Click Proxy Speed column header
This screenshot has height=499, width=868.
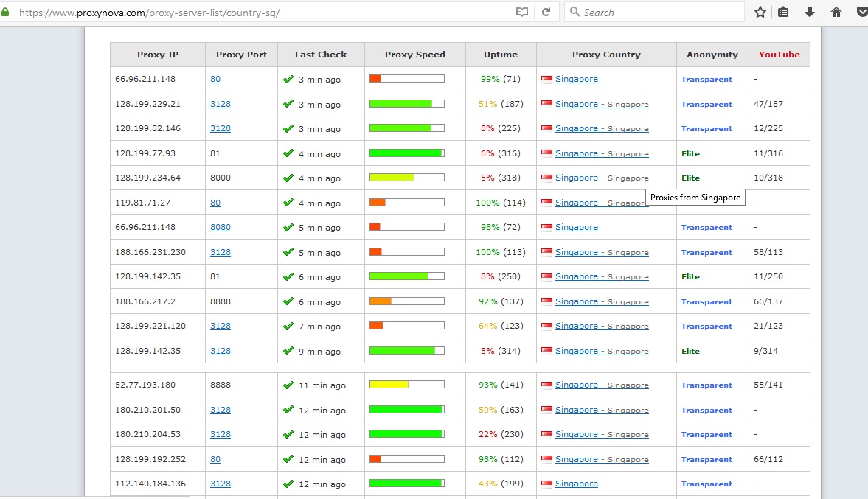415,55
